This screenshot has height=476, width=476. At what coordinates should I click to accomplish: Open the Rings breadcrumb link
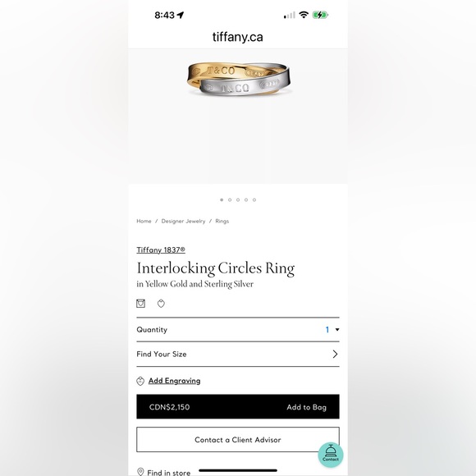pyautogui.click(x=222, y=221)
